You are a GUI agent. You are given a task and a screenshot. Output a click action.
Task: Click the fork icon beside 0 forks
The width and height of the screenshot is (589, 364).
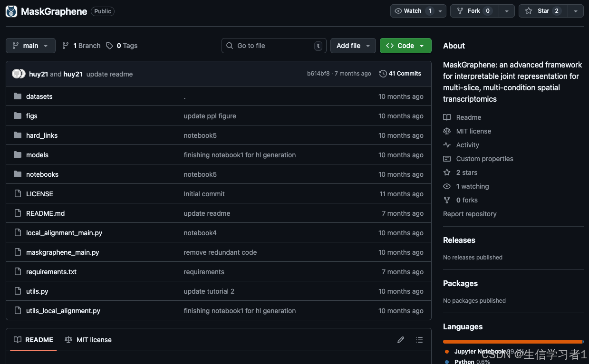[x=447, y=200]
